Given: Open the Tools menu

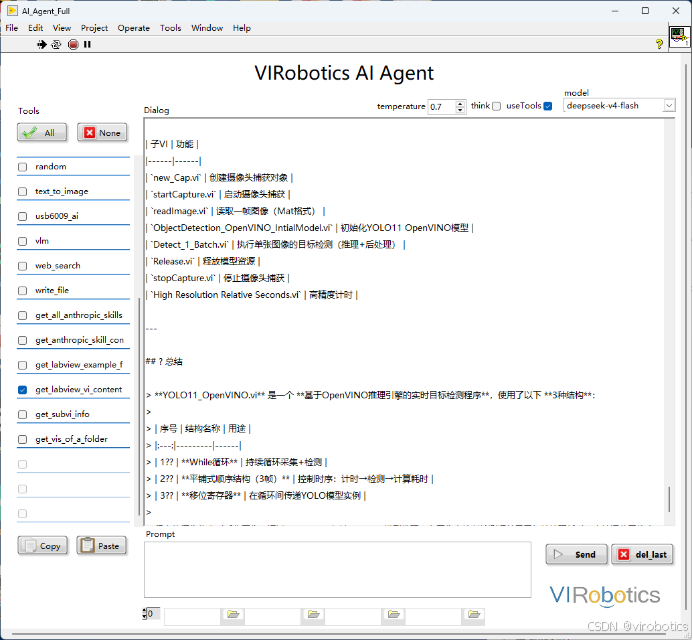Looking at the screenshot, I should point(171,28).
